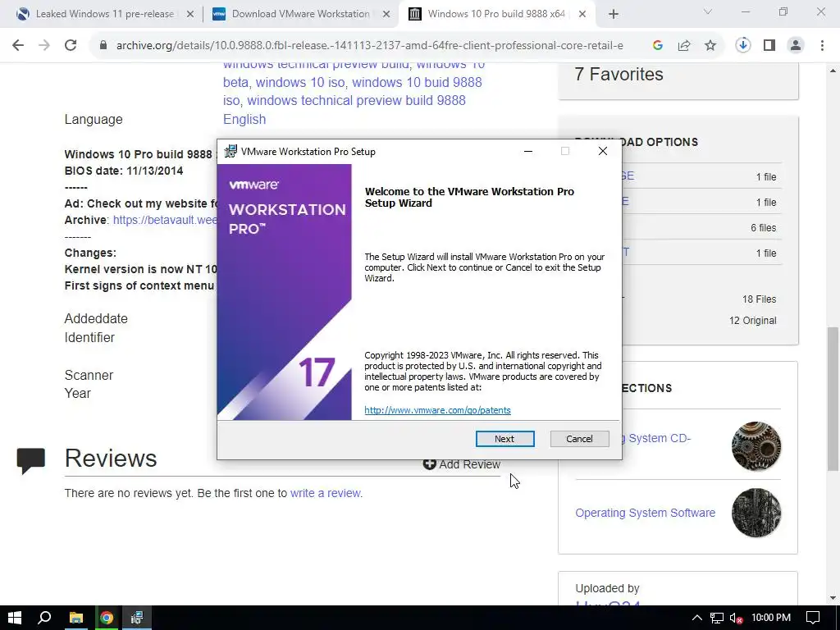This screenshot has height=630, width=840.
Task: Reload the archive.org page
Action: 71,46
